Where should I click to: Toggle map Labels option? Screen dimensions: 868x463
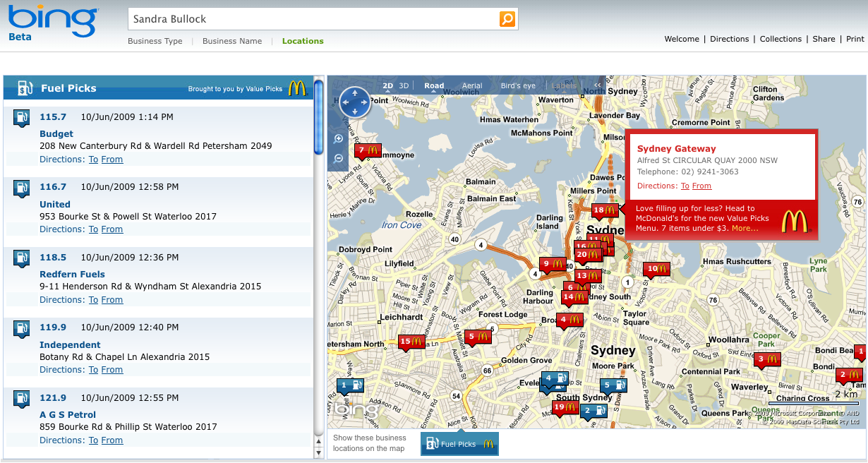564,86
